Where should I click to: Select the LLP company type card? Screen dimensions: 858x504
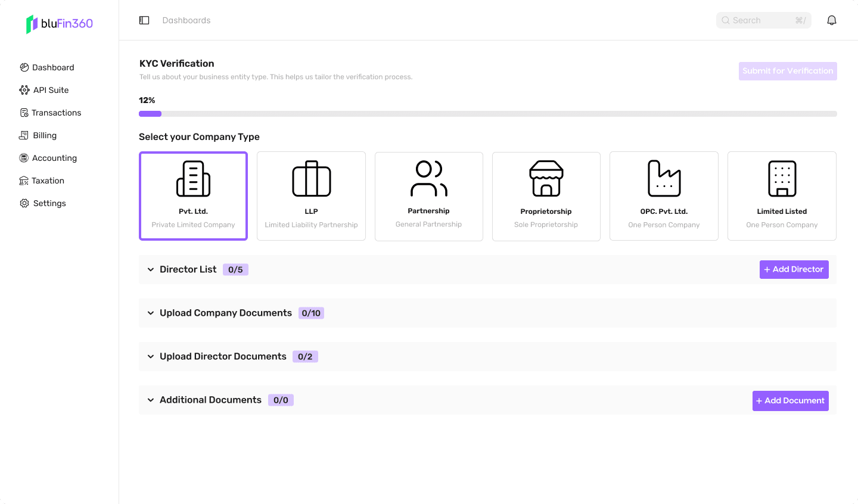tap(311, 196)
